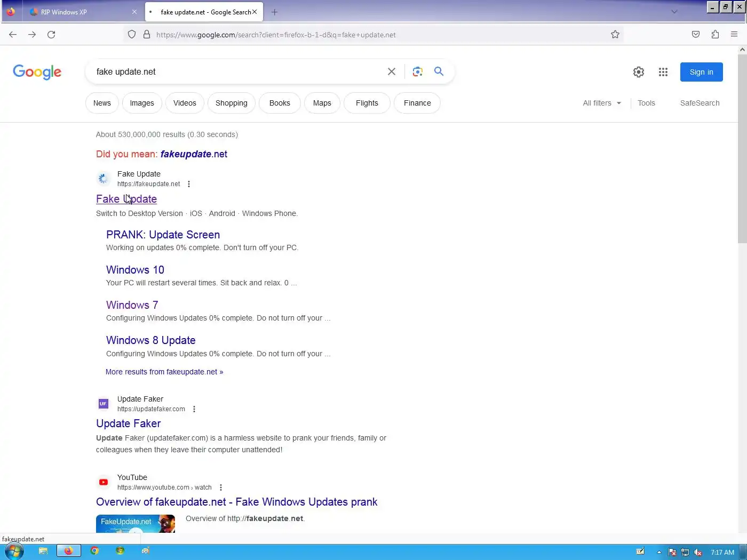
Task: Open More results from fakeupdate.net
Action: click(164, 372)
